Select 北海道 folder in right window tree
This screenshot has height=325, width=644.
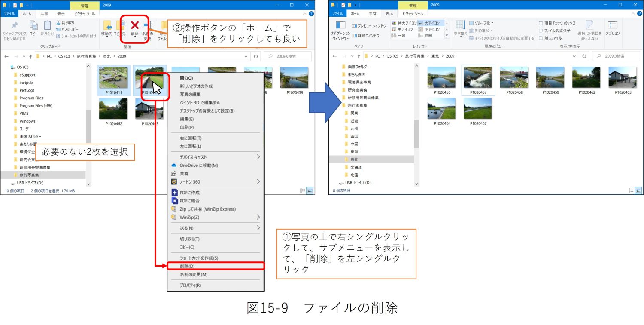pyautogui.click(x=356, y=167)
